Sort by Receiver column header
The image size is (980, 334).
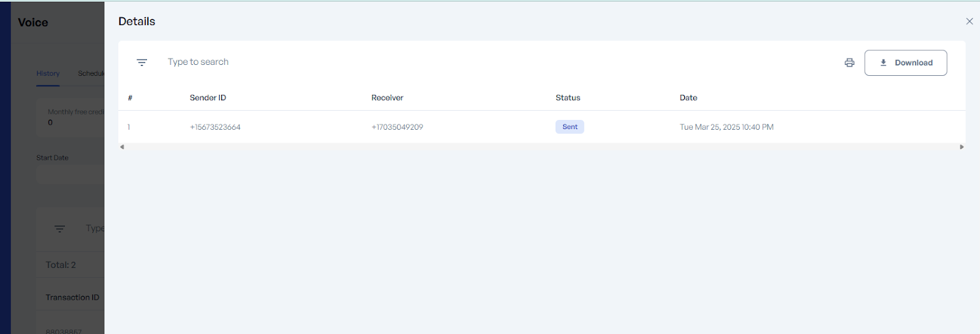(387, 98)
